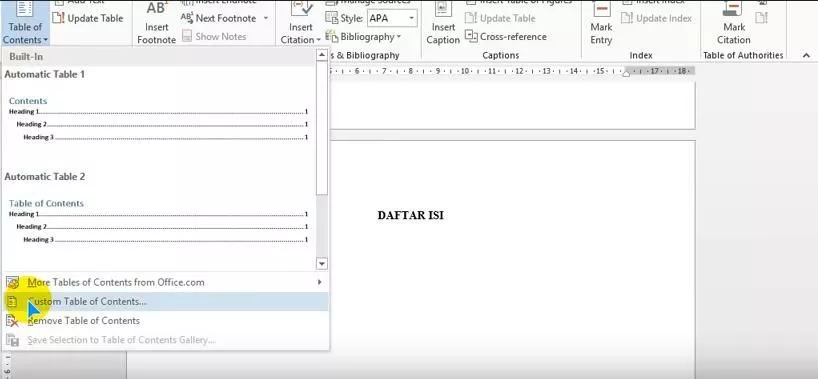Click the Remove Table of Contents icon
Image resolution: width=818 pixels, height=379 pixels.
tap(13, 321)
